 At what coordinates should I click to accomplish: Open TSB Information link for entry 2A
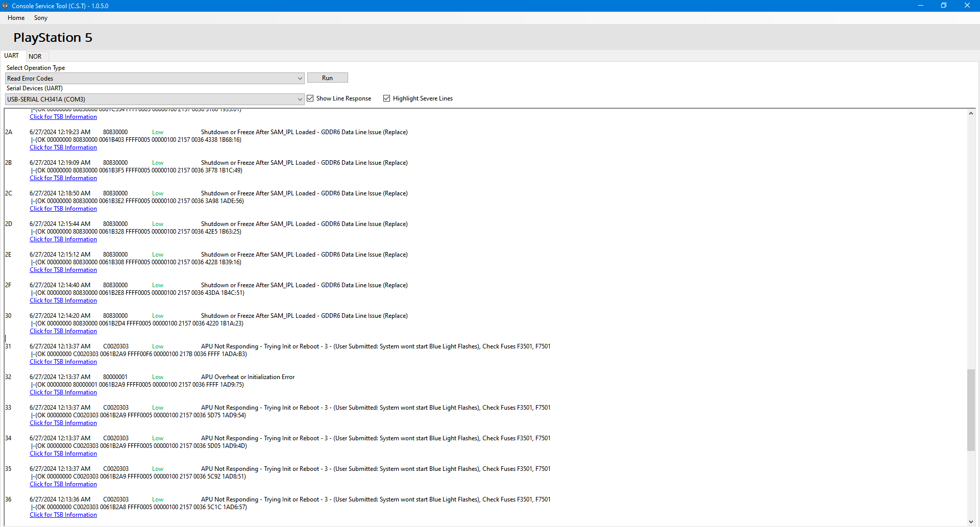click(63, 147)
